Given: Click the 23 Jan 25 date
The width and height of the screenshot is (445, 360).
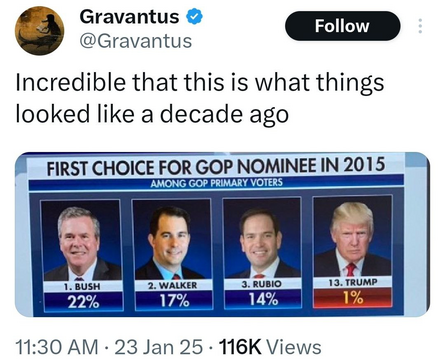Looking at the screenshot, I should (159, 347).
